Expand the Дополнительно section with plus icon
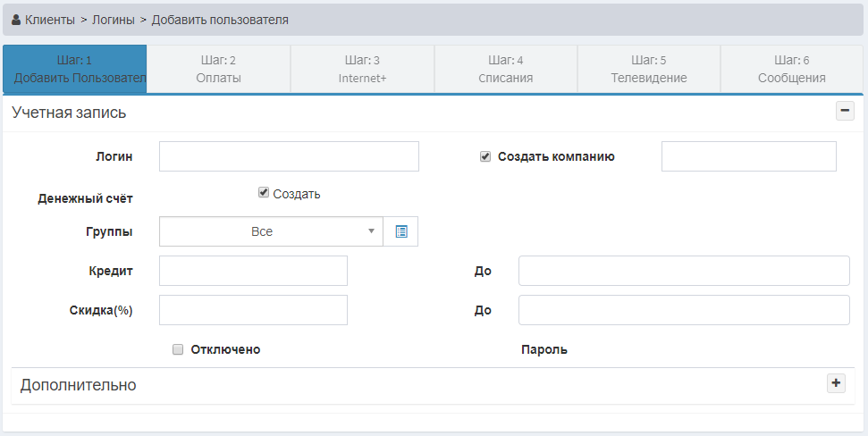The image size is (868, 436). point(836,383)
